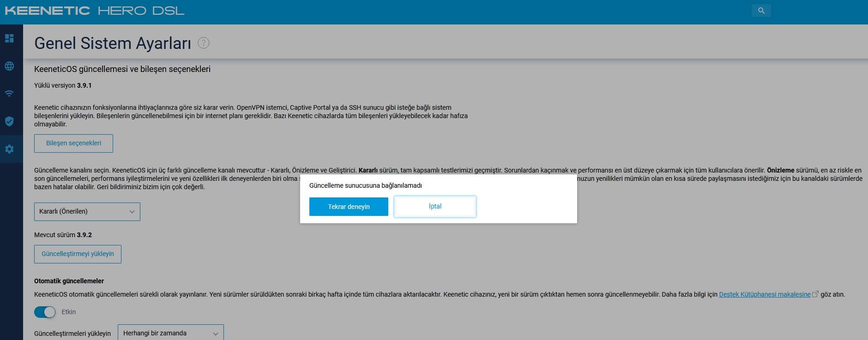Click the KeeneticOS güncellemesi ve bileşen seçenekleri heading
This screenshot has width=868, height=340.
[x=122, y=69]
